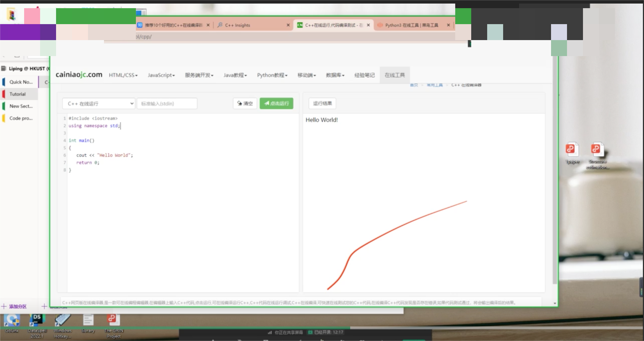Screen dimensions: 644x341
Task: Click the stdin standard input field
Action: point(167,104)
